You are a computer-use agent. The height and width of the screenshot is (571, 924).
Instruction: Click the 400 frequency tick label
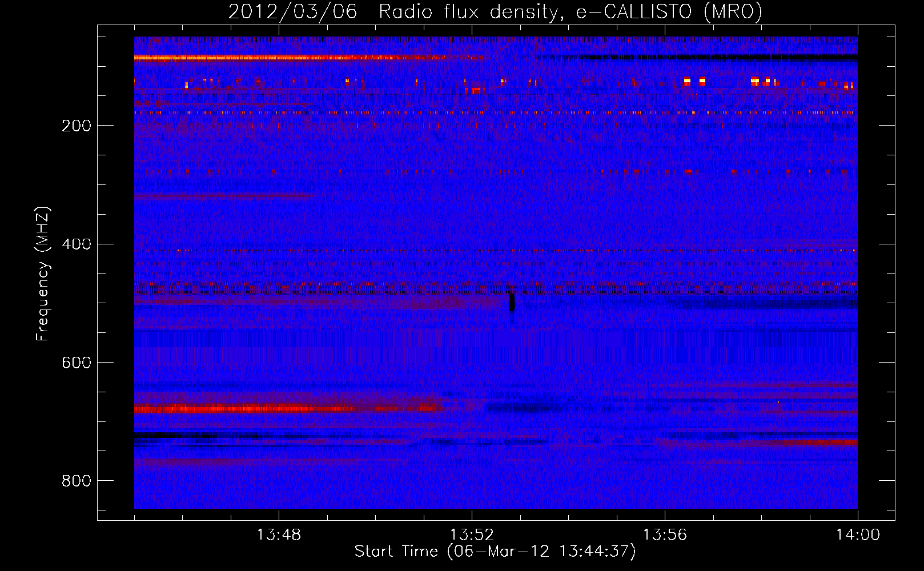(x=77, y=244)
